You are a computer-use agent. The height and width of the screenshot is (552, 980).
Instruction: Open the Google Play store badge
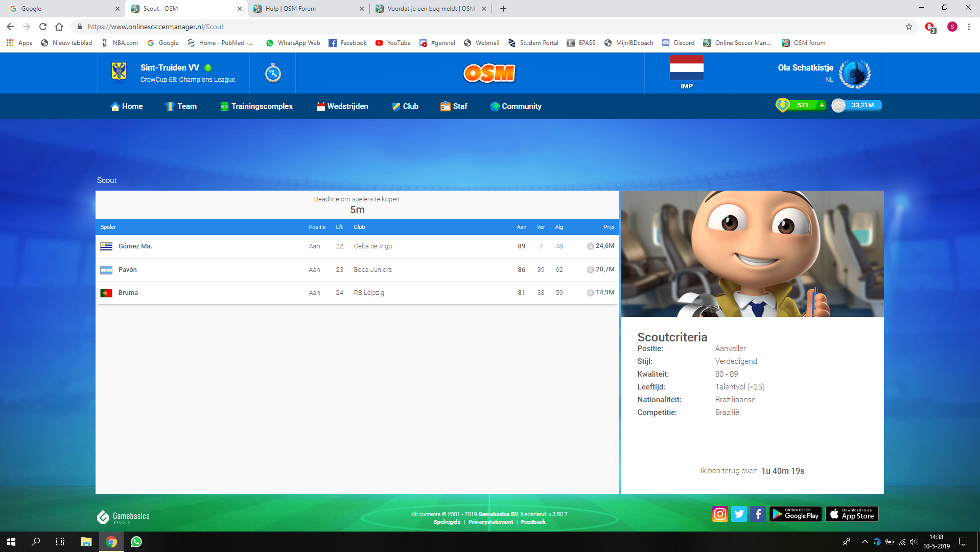pos(796,514)
